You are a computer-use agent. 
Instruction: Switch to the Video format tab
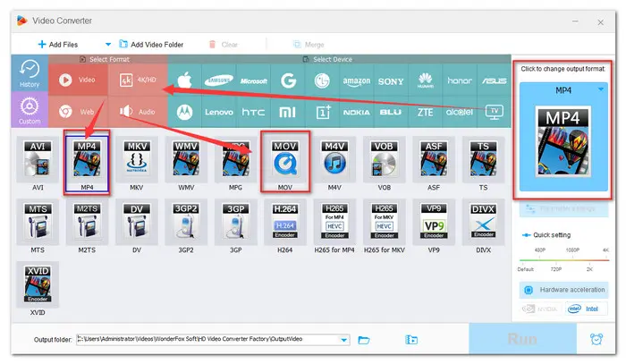tap(78, 80)
